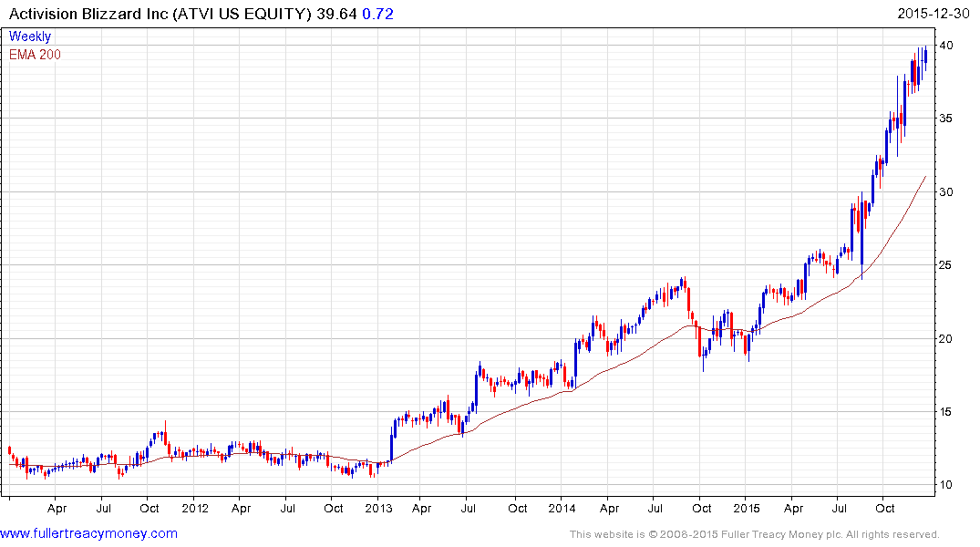Screen dimensions: 980x547
Task: Open the www.fullertreacymoney.com link
Action: click(88, 533)
